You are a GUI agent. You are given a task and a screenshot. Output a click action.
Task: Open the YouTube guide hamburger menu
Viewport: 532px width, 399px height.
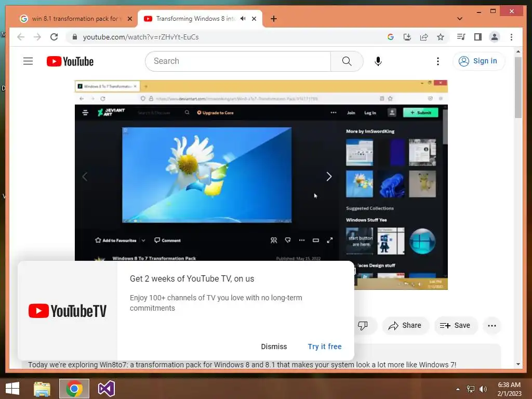[28, 61]
